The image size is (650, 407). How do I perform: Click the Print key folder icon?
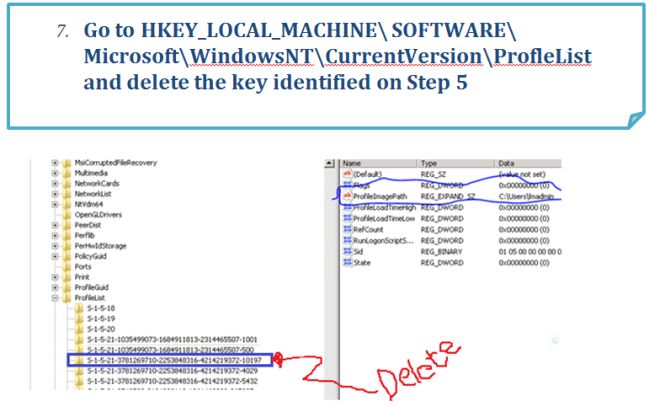tap(66, 277)
